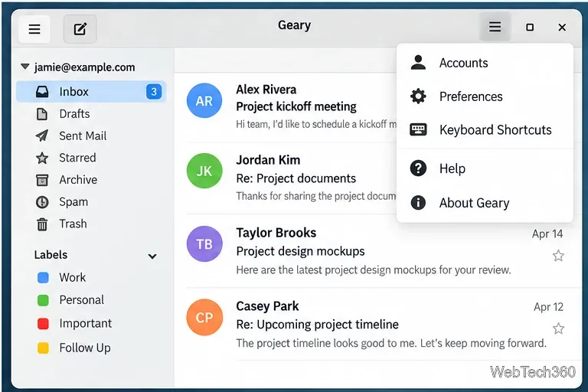588x392 pixels.
Task: Filter by the Follow Up label text
Action: [85, 348]
